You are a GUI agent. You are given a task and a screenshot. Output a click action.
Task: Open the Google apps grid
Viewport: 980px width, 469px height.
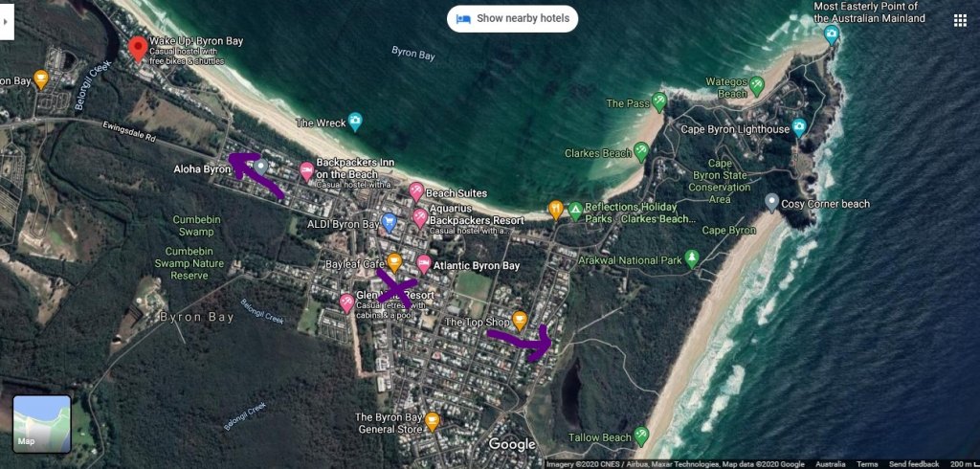960,20
